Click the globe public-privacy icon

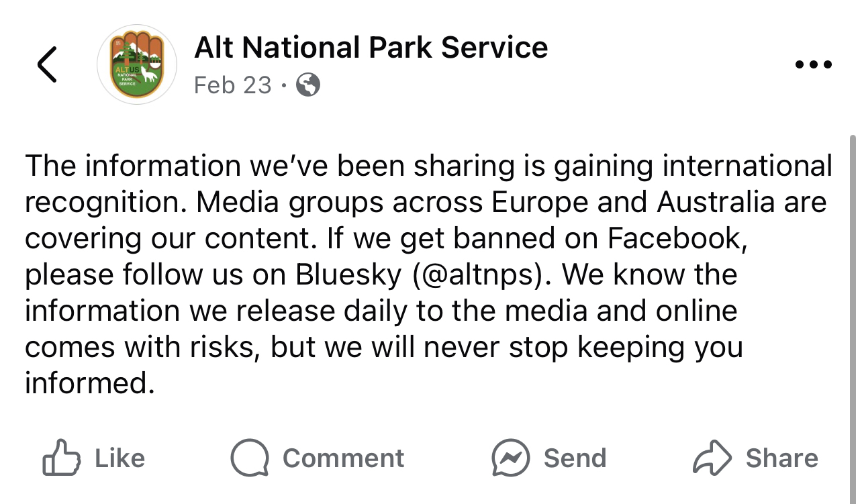(x=308, y=85)
